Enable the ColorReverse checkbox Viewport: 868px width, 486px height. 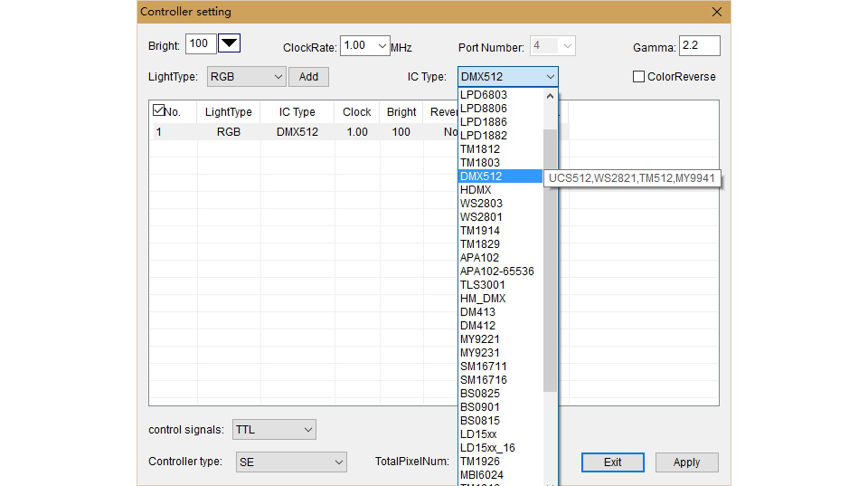(x=638, y=76)
